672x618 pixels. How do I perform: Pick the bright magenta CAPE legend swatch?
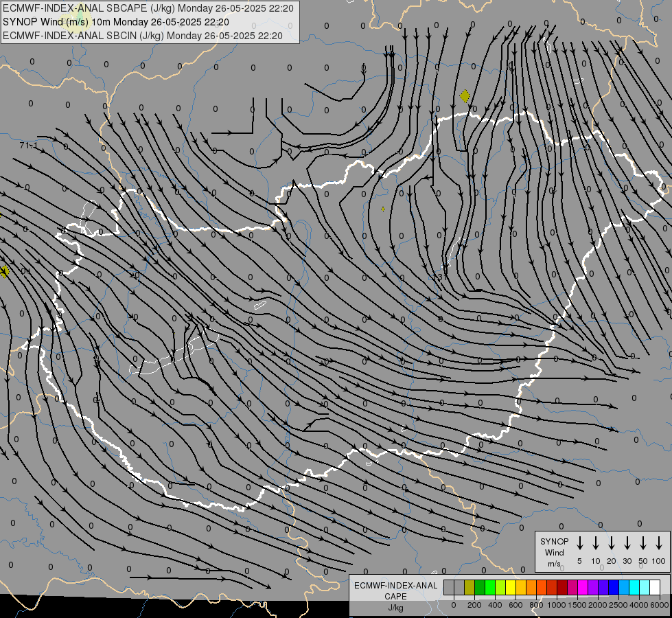(583, 587)
